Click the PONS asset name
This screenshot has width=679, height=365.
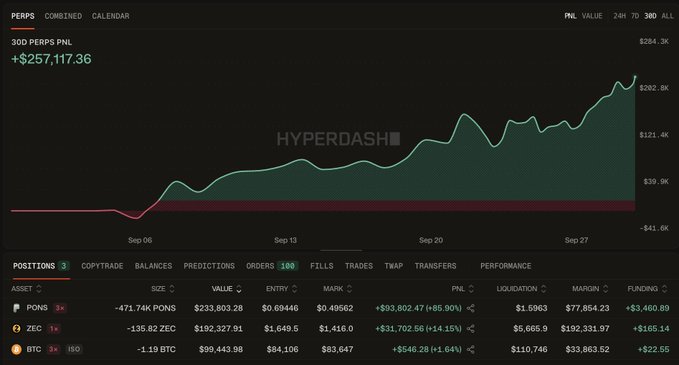coord(37,308)
